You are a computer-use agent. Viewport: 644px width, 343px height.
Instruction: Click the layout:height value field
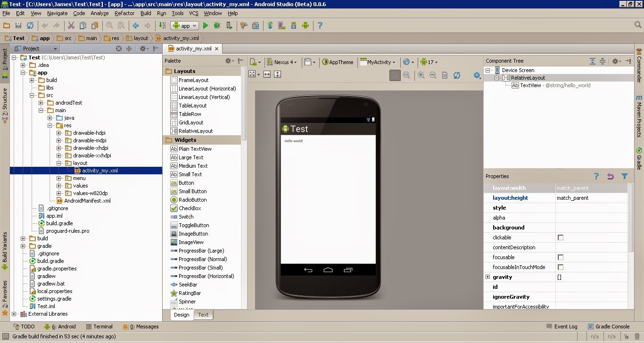(x=591, y=198)
